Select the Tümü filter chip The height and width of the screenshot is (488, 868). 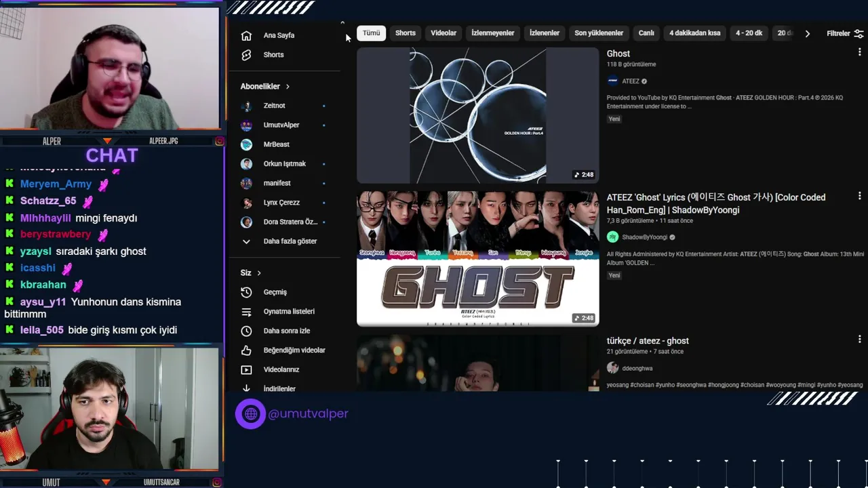[x=372, y=33]
